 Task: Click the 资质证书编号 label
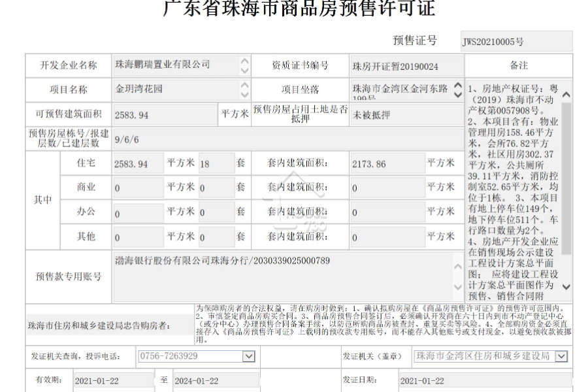click(x=300, y=65)
